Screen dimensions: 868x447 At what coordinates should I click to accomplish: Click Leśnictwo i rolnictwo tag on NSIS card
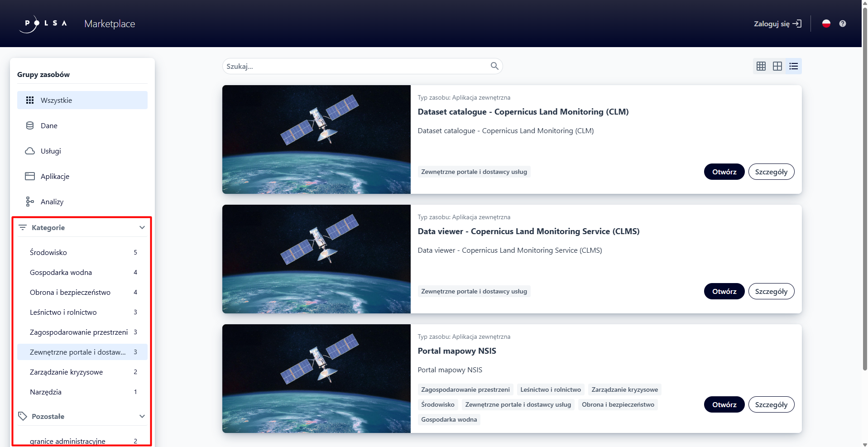tap(551, 389)
